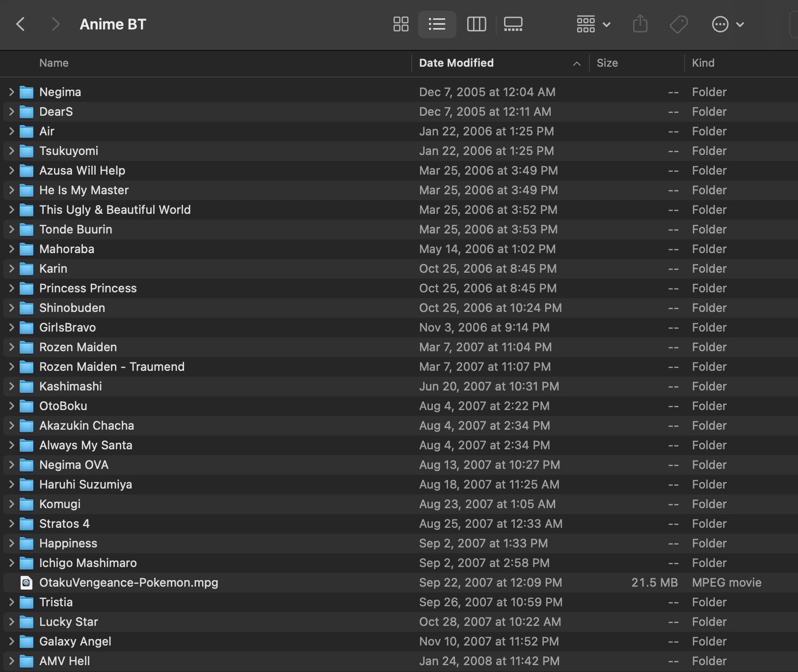Select the OtakuVengeance-Pokemon.mpg file icon
The width and height of the screenshot is (798, 672).
pyautogui.click(x=27, y=582)
